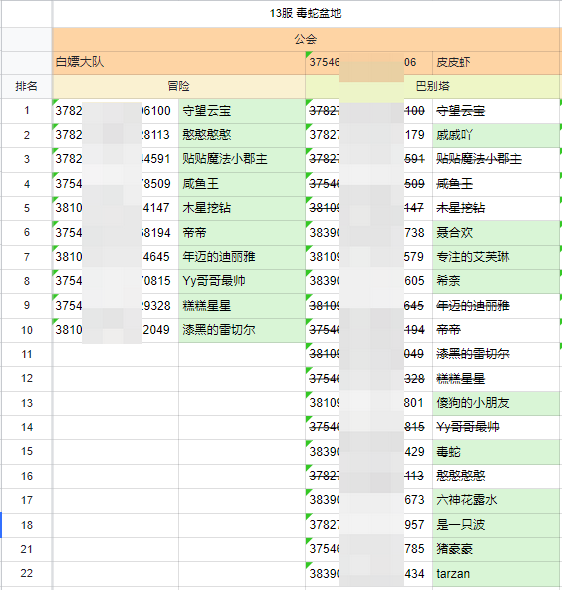Select the 皮皮虾 guild cell
Viewport: 562px width, 590px height.
click(x=496, y=62)
